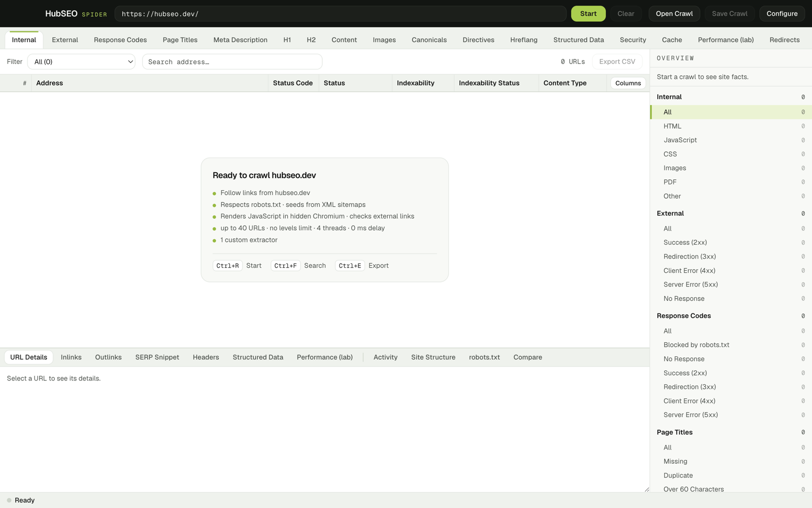Open the Headers detail tab
The image size is (812, 508).
[x=206, y=357]
